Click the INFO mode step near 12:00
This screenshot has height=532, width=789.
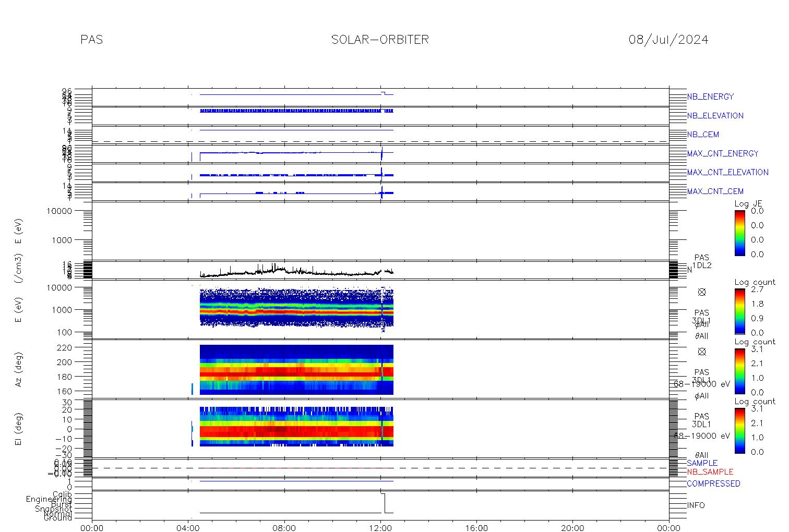(x=384, y=503)
